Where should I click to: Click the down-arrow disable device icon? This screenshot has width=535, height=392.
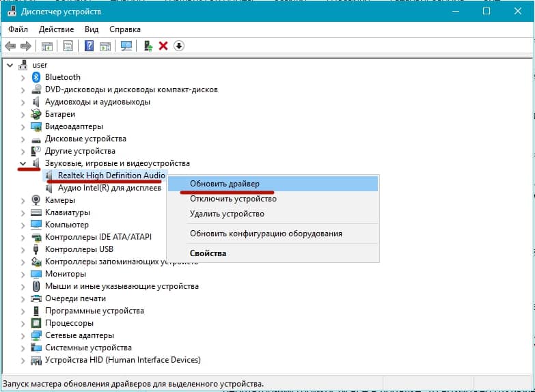click(x=179, y=46)
